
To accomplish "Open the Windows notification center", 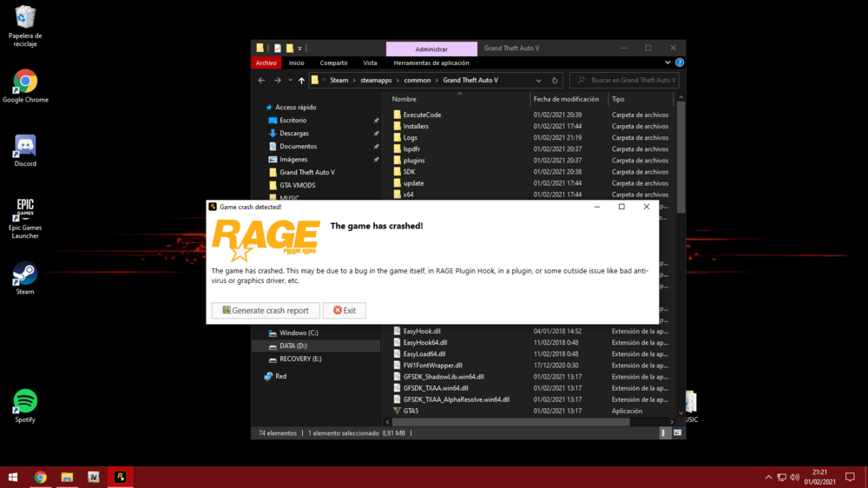I will [x=851, y=477].
